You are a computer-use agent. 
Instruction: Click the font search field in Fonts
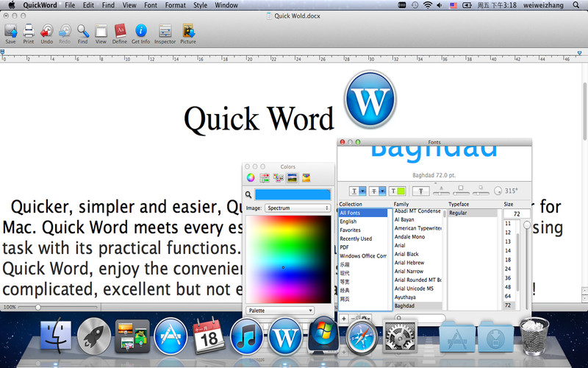(420, 318)
